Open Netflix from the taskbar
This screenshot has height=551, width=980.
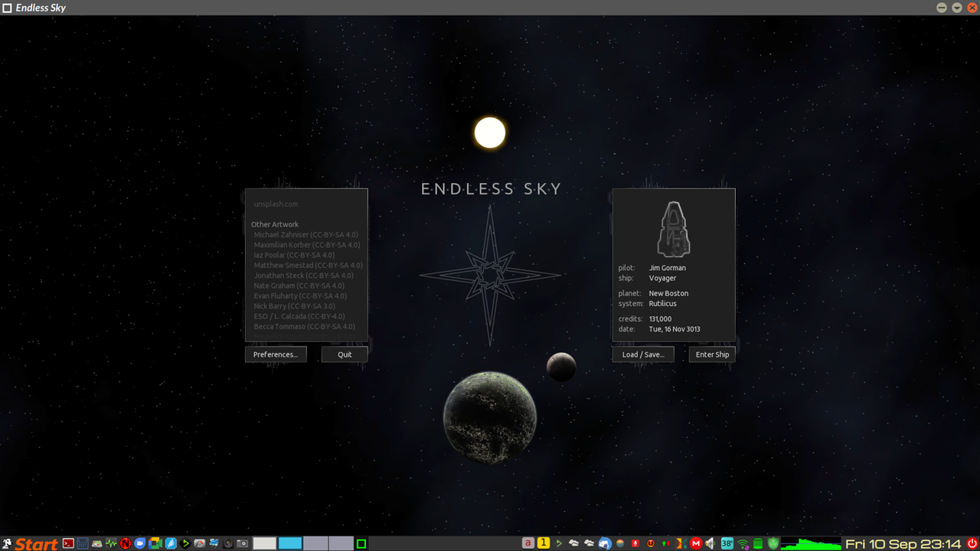(125, 543)
